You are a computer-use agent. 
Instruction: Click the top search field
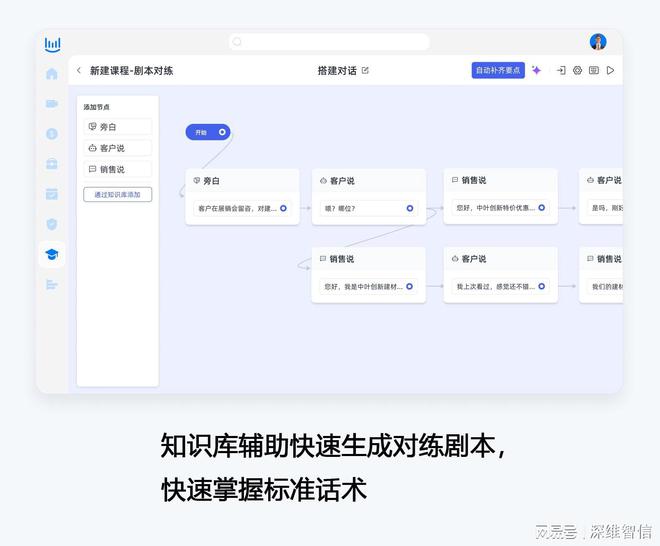(x=329, y=42)
